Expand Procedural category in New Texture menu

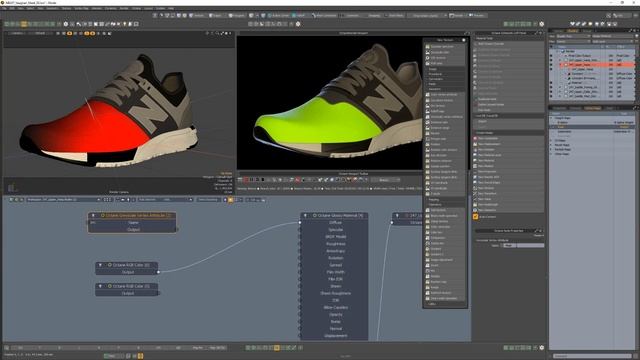coord(444,74)
